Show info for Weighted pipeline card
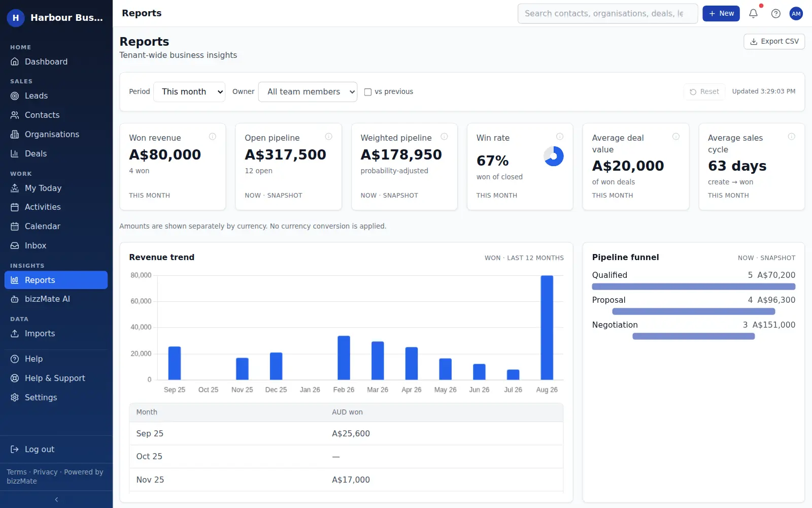The height and width of the screenshot is (508, 812). pos(444,136)
